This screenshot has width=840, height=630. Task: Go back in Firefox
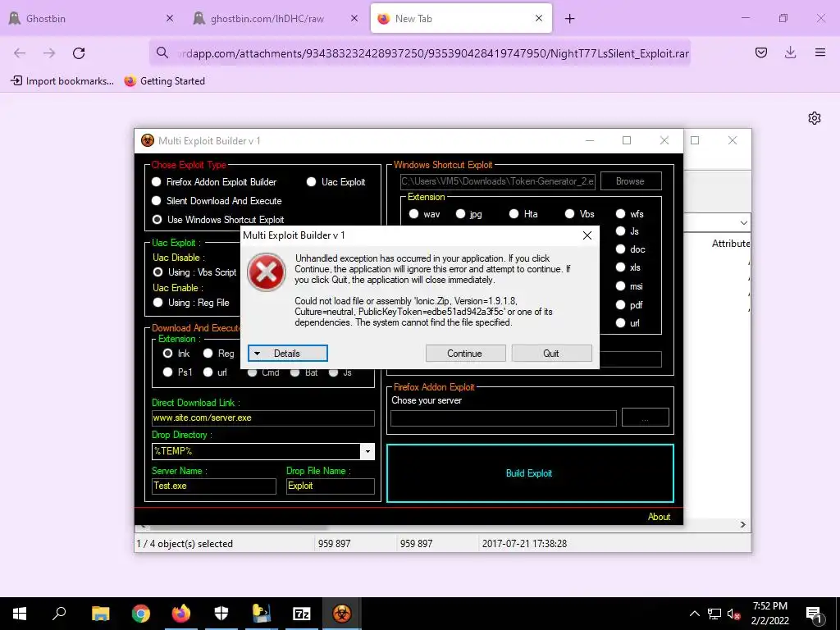[x=20, y=53]
